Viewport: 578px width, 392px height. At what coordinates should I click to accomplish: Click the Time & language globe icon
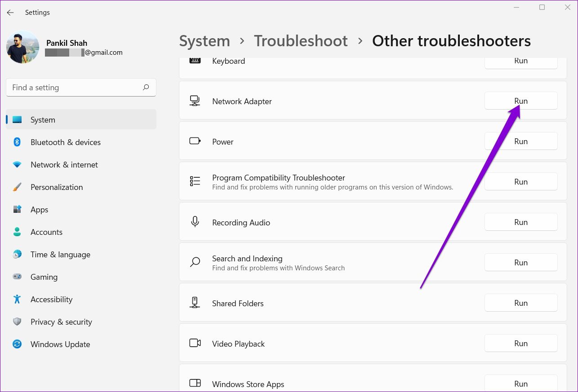coord(17,255)
